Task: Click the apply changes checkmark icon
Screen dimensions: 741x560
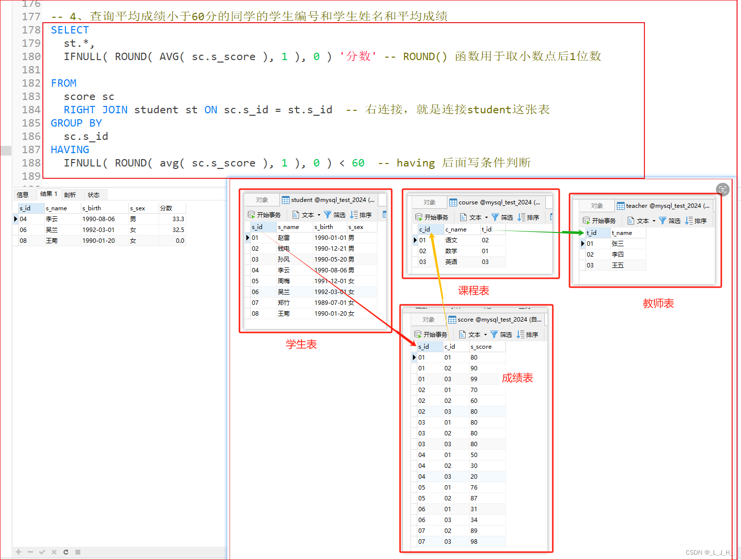Action: (42, 552)
